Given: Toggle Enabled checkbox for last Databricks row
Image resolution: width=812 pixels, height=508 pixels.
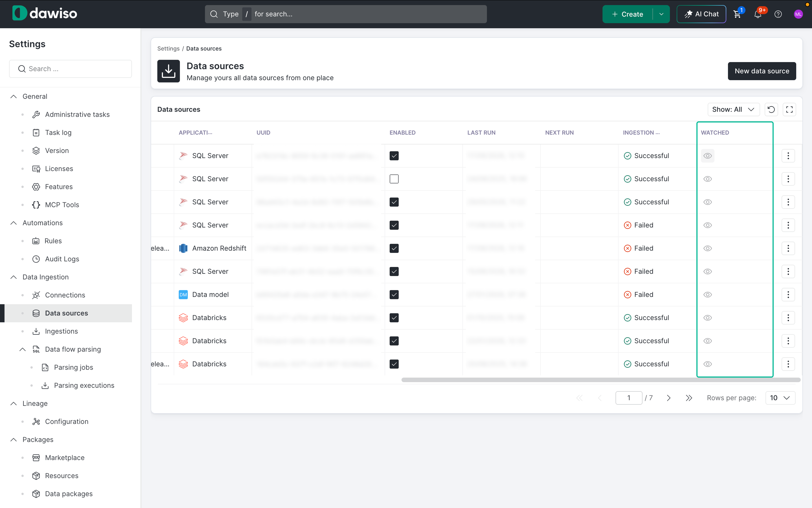Looking at the screenshot, I should coord(394,364).
